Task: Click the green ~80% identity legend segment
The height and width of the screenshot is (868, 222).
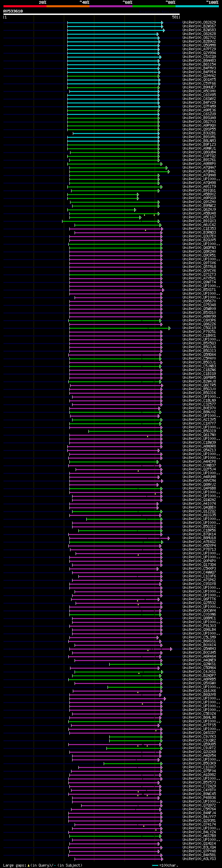Action: (154, 6)
